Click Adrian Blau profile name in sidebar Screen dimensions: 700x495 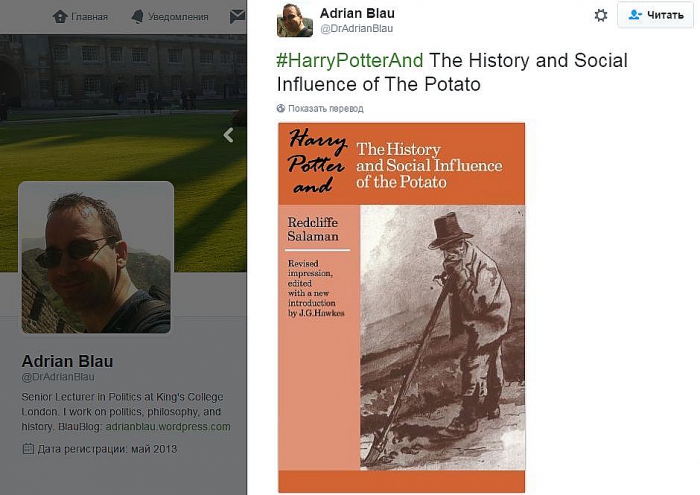click(x=67, y=361)
